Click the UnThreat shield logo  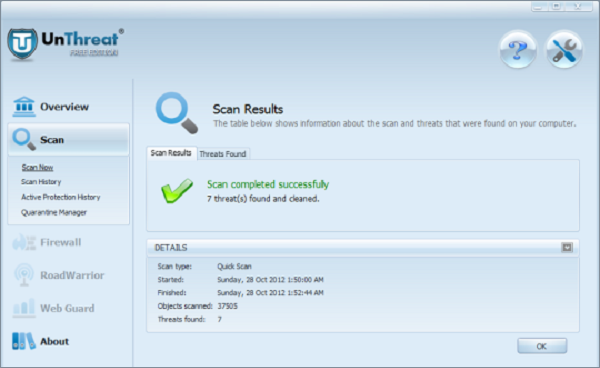[x=23, y=44]
